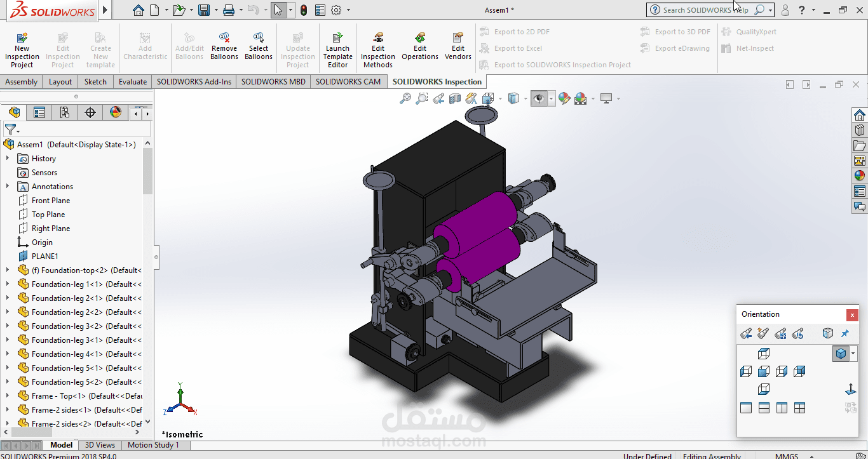The image size is (868, 459).
Task: Open the Launch Template Editor
Action: click(337, 50)
